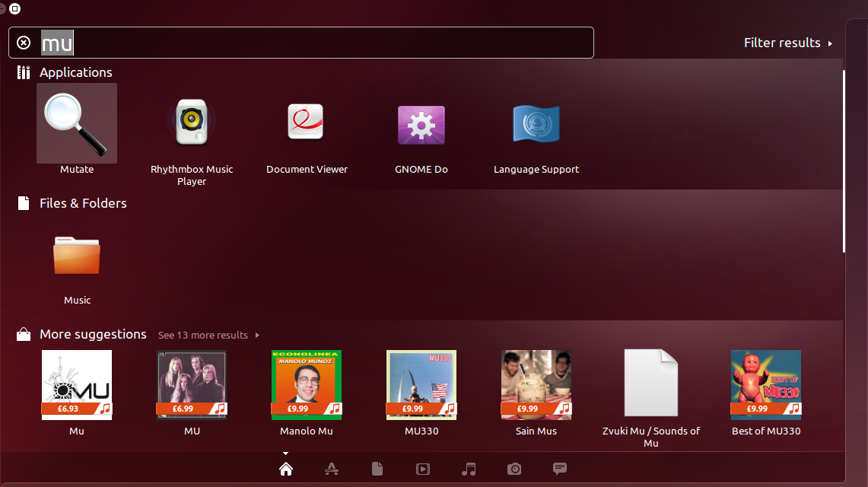
Task: See 13 more results link
Action: click(208, 336)
